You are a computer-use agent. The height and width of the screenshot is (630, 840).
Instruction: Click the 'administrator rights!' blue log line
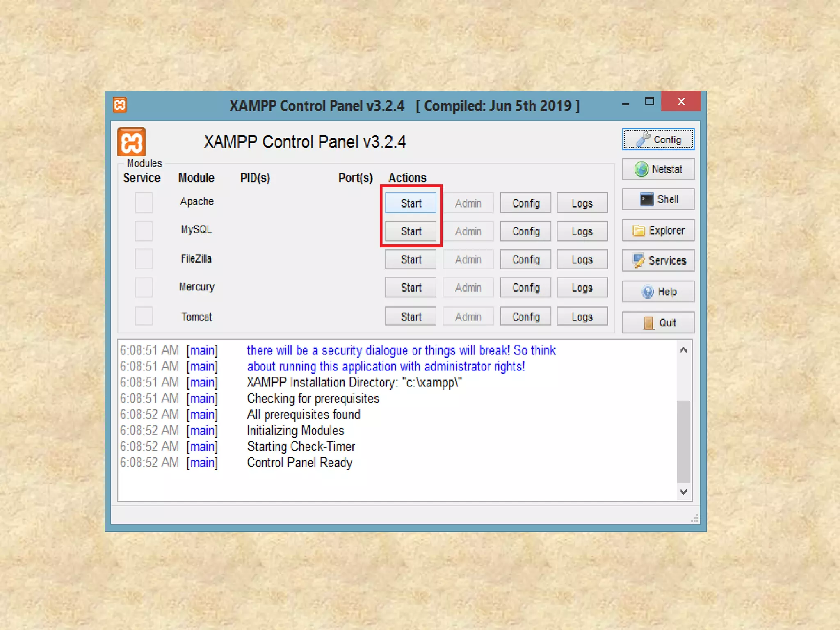(x=386, y=366)
